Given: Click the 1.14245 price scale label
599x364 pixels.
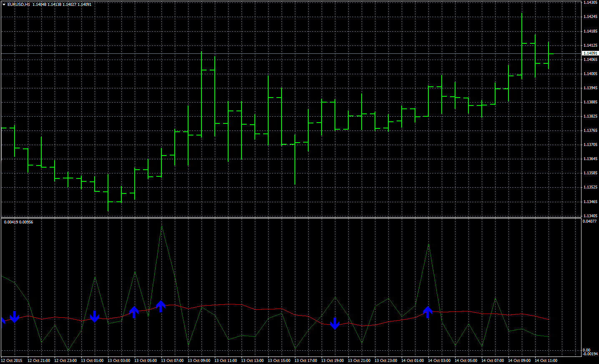Looking at the screenshot, I should [x=590, y=17].
